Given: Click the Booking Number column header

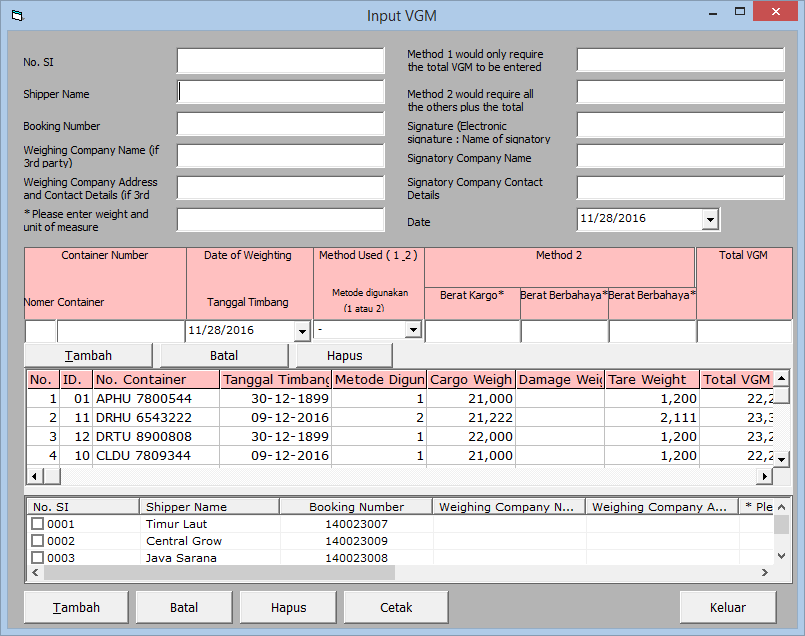Looking at the screenshot, I should point(356,506).
